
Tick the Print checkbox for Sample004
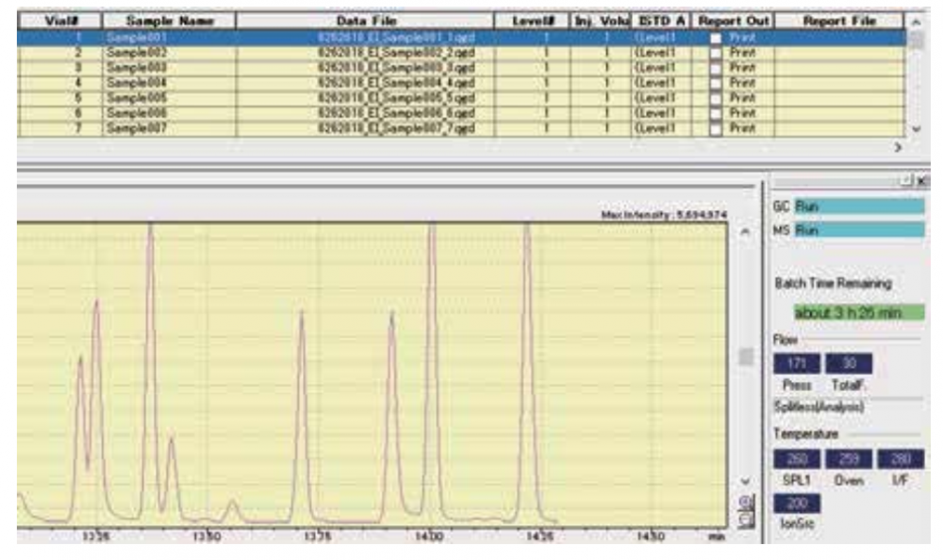pos(719,83)
